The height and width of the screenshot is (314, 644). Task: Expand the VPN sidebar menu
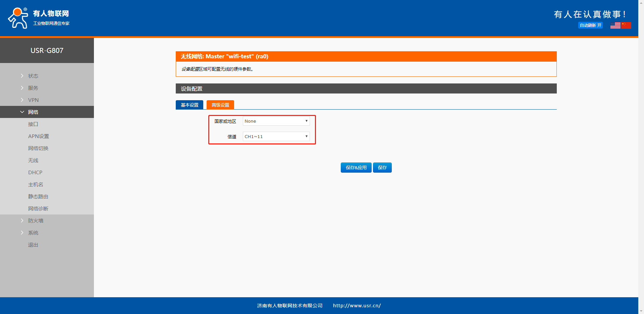click(33, 100)
